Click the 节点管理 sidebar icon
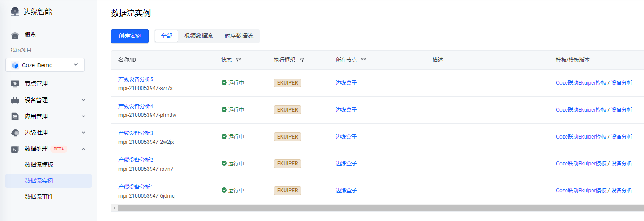Image resolution: width=644 pixels, height=221 pixels. click(15, 83)
